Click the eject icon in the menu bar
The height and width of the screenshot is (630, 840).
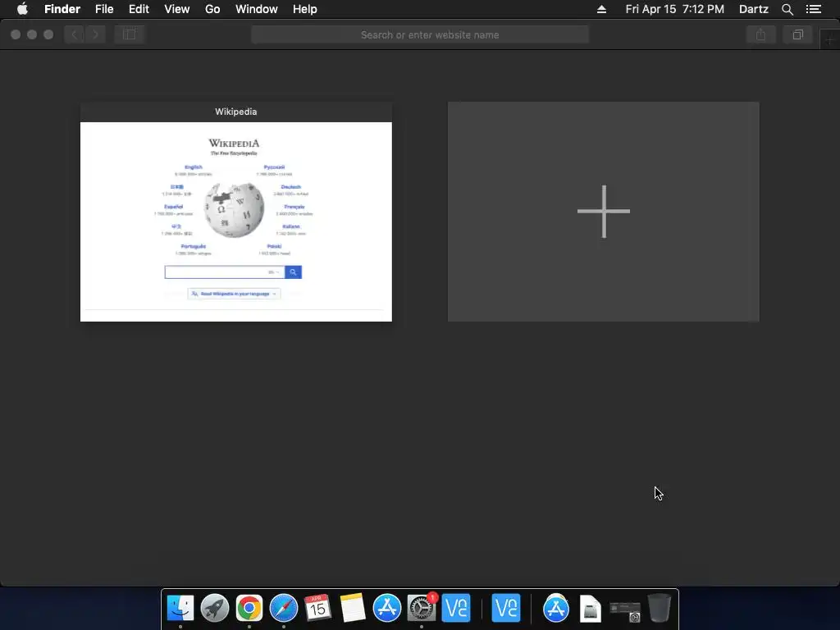tap(601, 9)
